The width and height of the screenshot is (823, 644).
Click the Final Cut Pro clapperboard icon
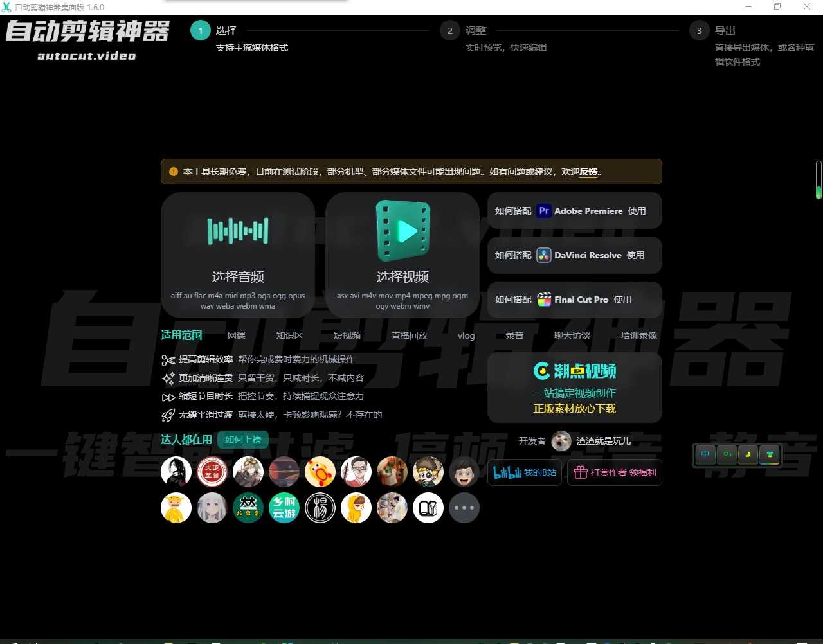(544, 300)
